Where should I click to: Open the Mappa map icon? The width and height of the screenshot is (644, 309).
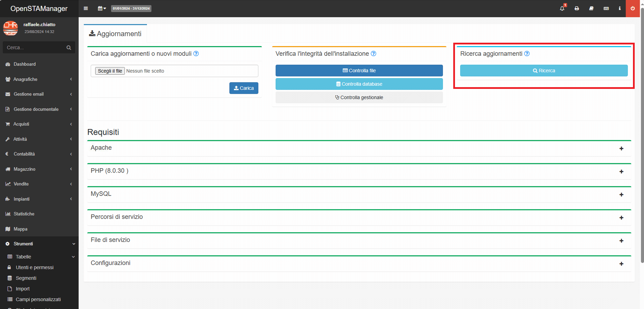click(x=8, y=229)
